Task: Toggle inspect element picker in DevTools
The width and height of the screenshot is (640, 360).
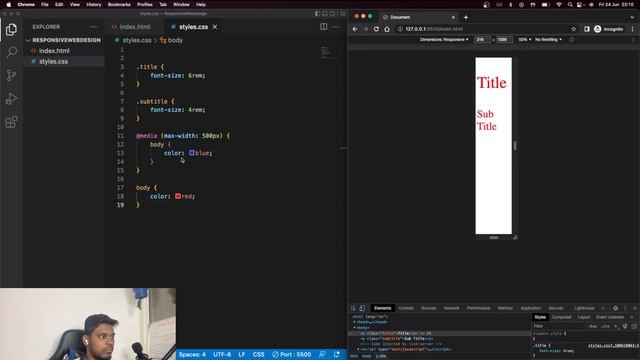Action: (353, 308)
